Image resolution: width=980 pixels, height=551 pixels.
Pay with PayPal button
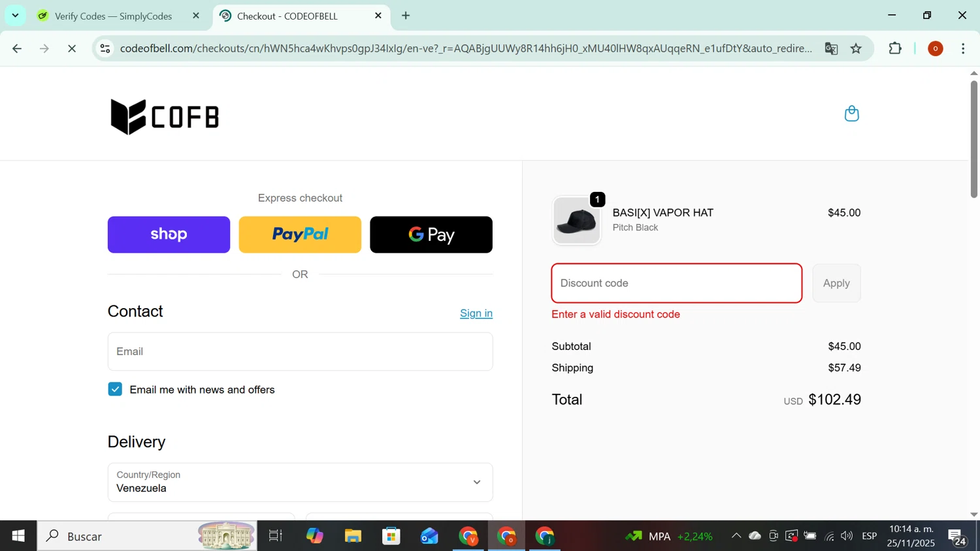[300, 234]
